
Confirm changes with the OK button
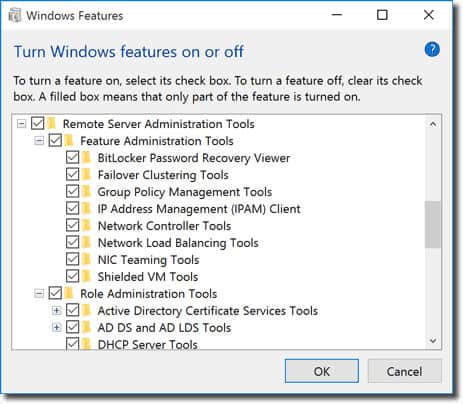coord(322,371)
